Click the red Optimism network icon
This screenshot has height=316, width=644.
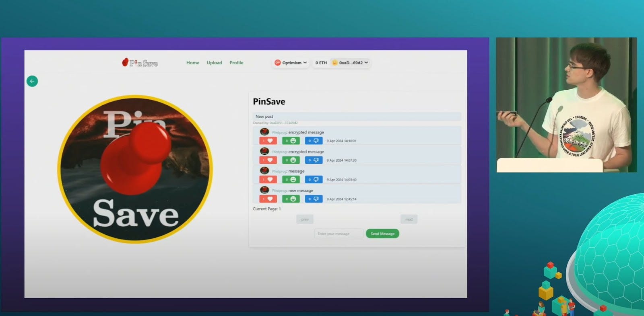[x=277, y=63]
